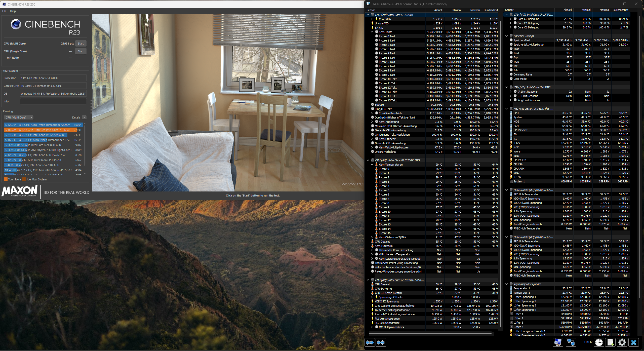644x351 pixels.
Task: Click the collapse columns arrows button in HWiNFO
Action: [x=381, y=342]
